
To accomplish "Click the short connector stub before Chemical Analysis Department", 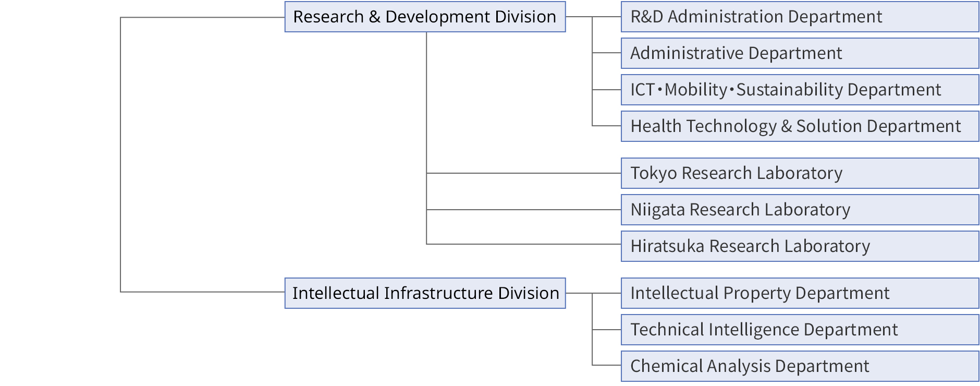I will [x=607, y=365].
